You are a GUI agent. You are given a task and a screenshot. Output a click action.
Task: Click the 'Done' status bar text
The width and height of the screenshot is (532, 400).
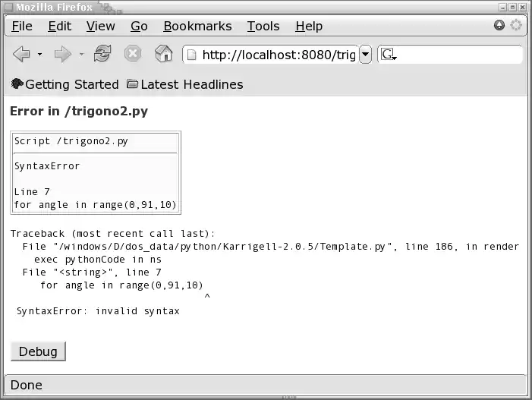[x=27, y=385]
